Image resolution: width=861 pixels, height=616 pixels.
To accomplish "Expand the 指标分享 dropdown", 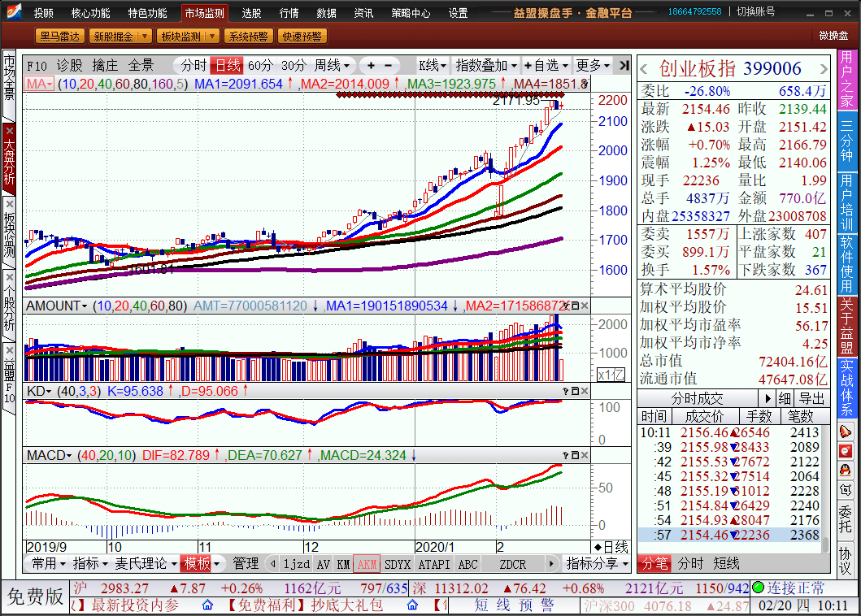I will (597, 563).
